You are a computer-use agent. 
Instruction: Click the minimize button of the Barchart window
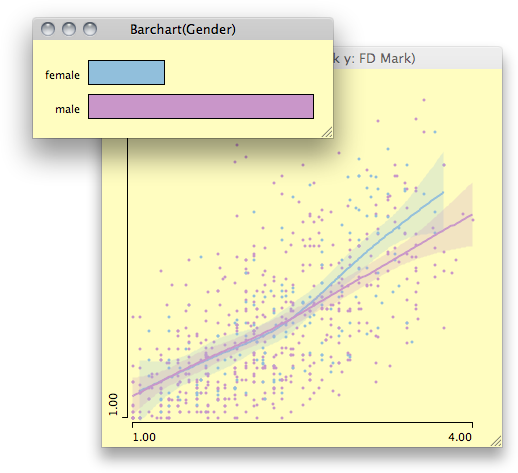tap(69, 29)
